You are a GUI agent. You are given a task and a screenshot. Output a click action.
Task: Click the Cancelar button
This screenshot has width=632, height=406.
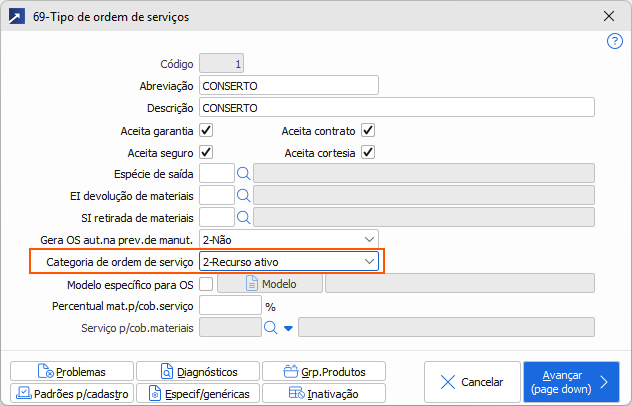(472, 381)
